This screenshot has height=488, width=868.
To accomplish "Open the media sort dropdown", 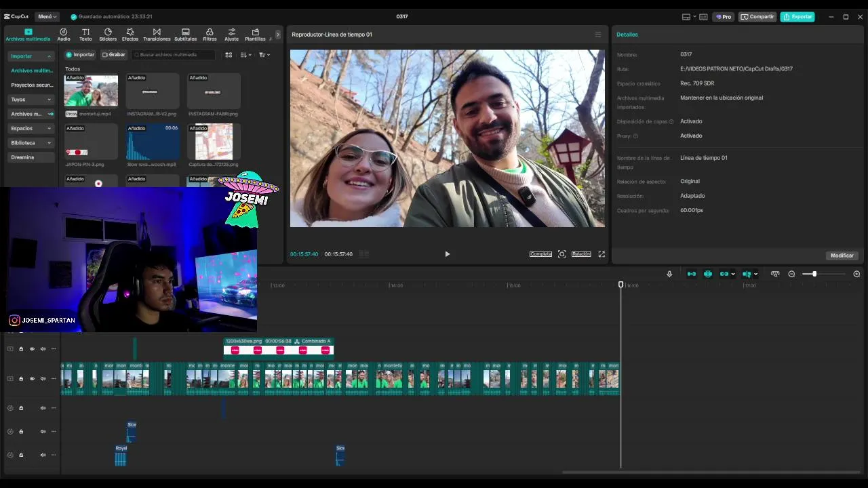I will [245, 55].
